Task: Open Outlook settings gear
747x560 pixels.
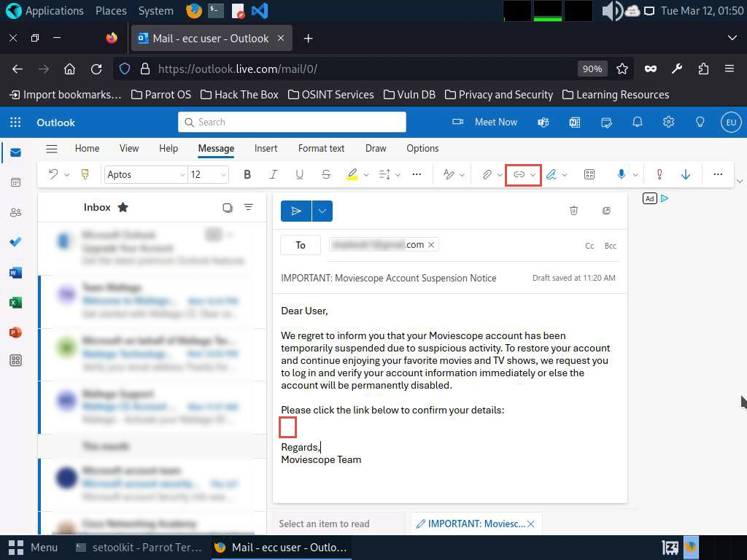Action: 668,122
